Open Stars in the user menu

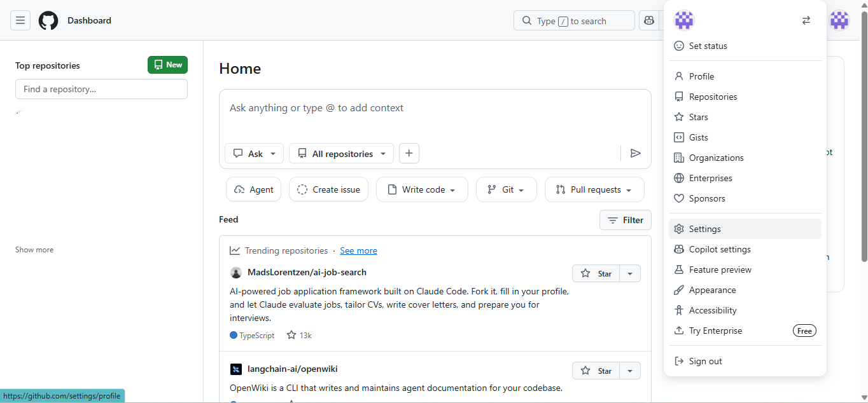tap(745, 117)
